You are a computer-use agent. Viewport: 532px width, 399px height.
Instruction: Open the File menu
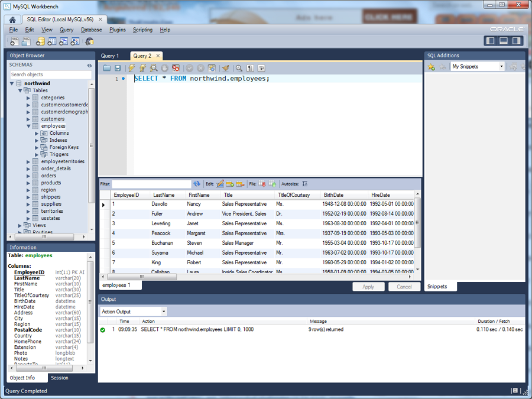click(13, 30)
